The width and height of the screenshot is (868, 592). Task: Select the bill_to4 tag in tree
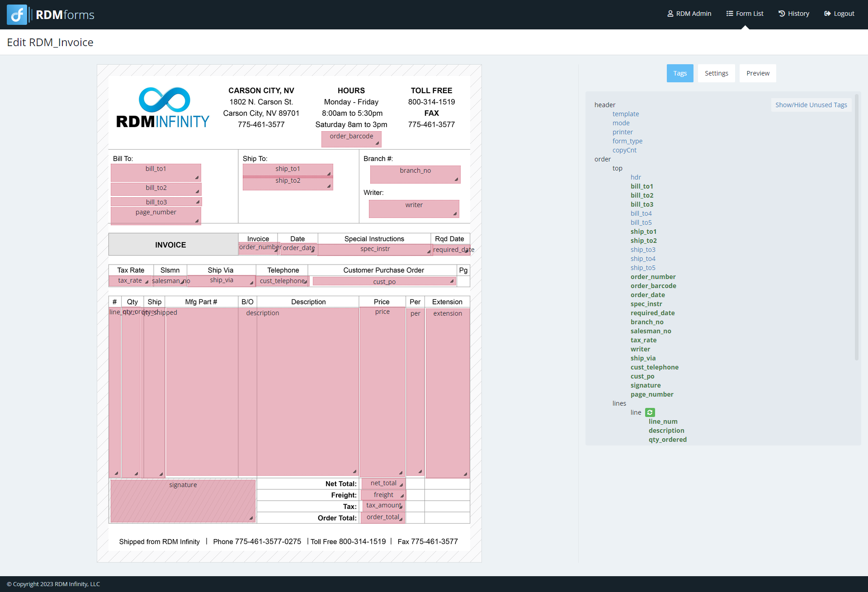pyautogui.click(x=641, y=213)
